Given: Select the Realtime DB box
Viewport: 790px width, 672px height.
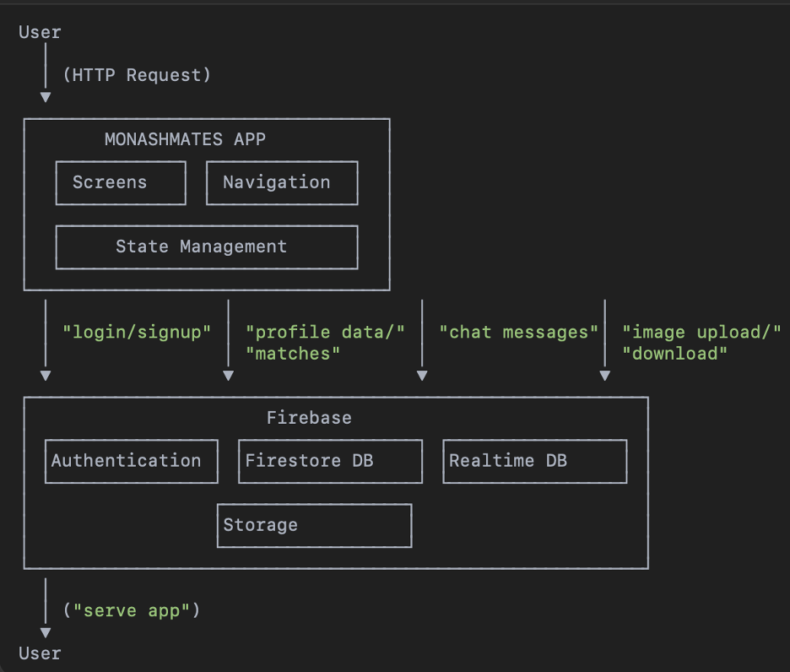Looking at the screenshot, I should point(534,461).
